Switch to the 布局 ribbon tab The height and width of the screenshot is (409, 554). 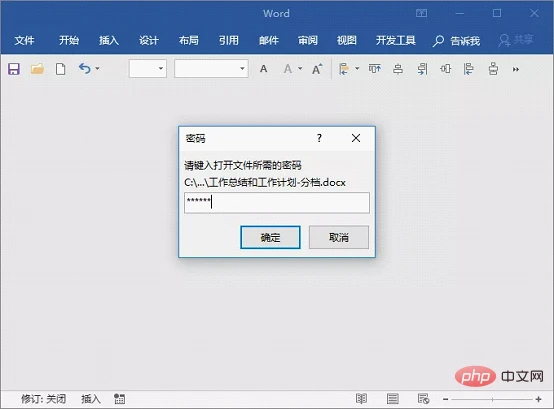coord(189,41)
